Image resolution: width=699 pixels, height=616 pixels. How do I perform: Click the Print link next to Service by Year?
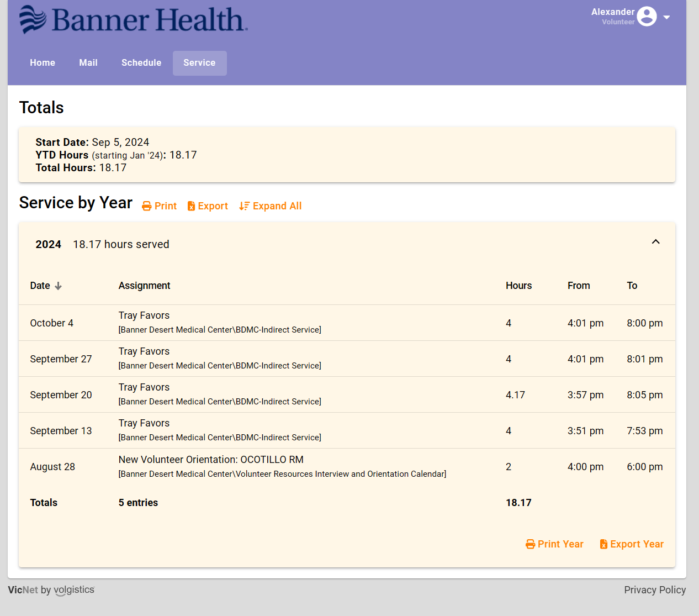159,206
